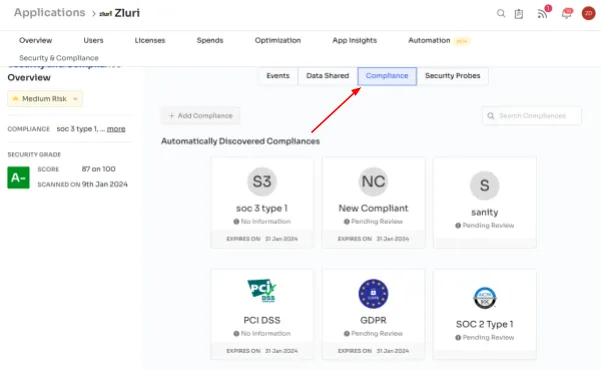Select the Security & Compliance tab
The height and width of the screenshot is (370, 601).
(59, 58)
